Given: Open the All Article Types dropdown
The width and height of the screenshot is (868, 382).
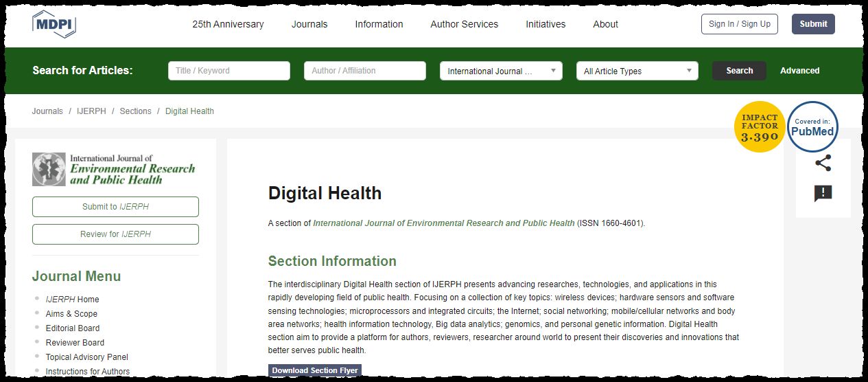Looking at the screenshot, I should click(637, 71).
